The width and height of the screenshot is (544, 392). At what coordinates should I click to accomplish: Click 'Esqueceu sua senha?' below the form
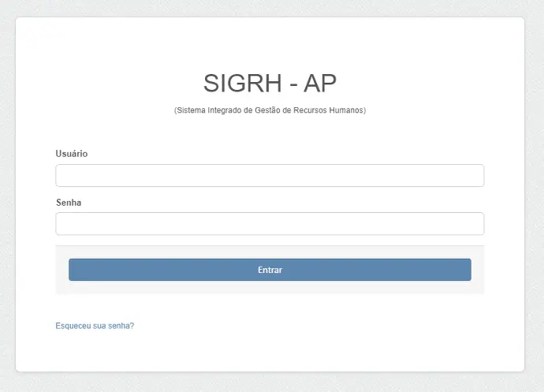point(95,325)
